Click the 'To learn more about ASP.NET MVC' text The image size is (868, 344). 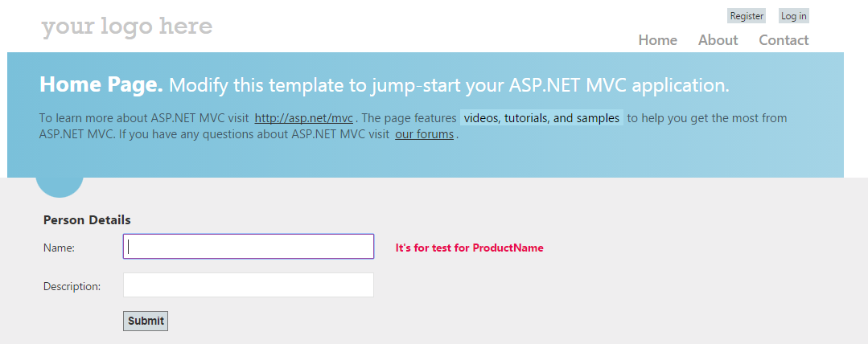tap(143, 118)
